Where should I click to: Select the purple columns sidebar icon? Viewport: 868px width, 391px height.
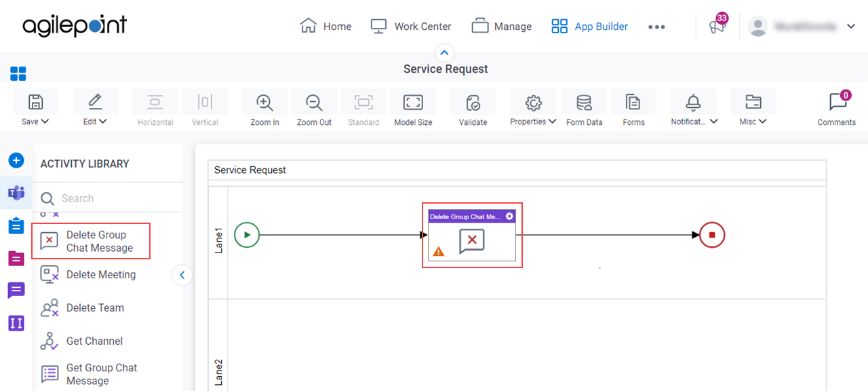pos(16,323)
